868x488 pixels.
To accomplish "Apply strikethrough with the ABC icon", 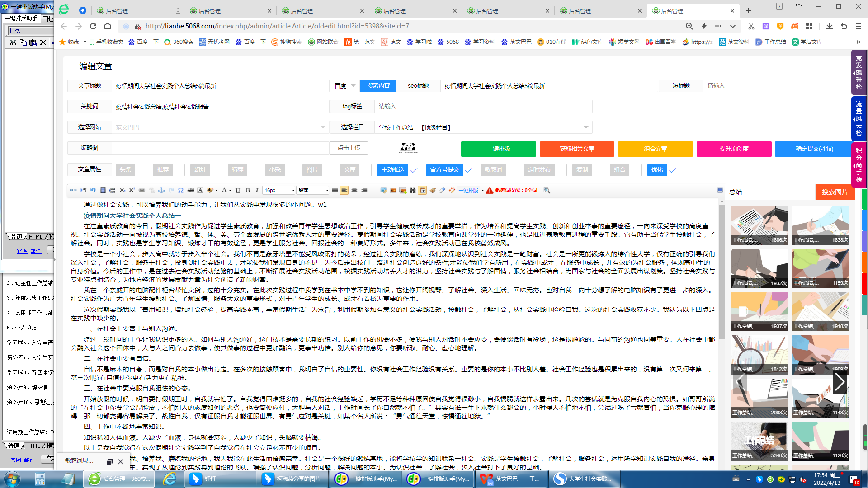I will [x=190, y=190].
